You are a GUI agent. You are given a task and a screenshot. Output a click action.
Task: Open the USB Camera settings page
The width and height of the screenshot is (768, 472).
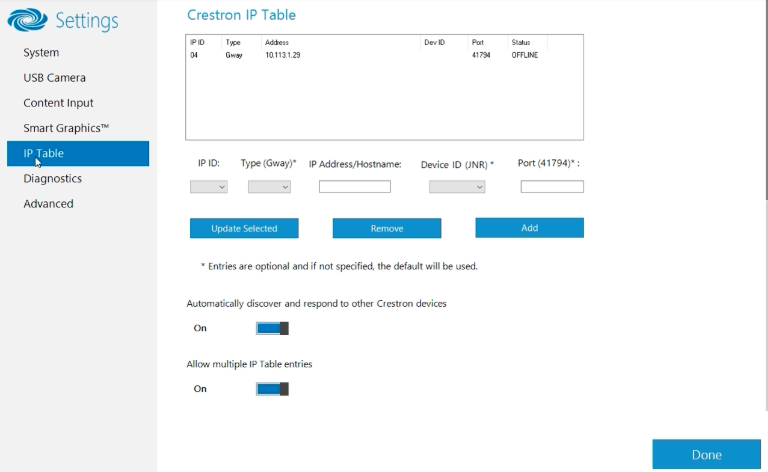click(54, 77)
